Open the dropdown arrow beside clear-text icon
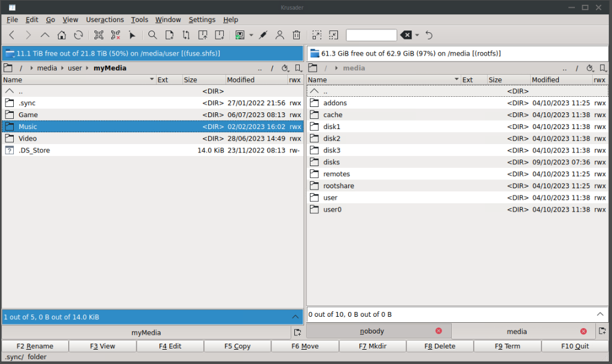Viewport: 612px width, 364px height. click(x=418, y=35)
